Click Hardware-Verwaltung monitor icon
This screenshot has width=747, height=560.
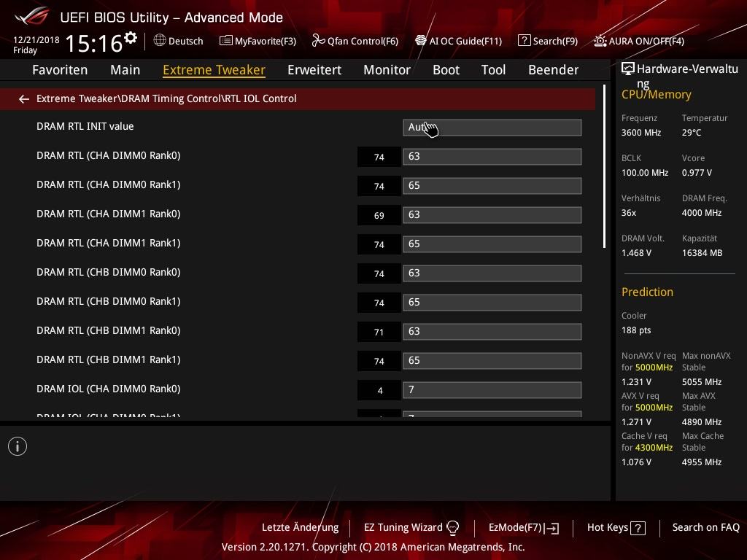[628, 69]
